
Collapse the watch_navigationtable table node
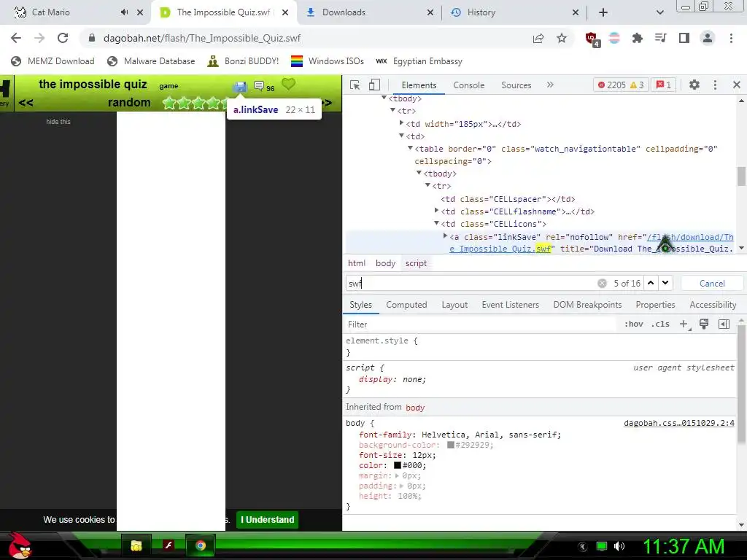[410, 149]
